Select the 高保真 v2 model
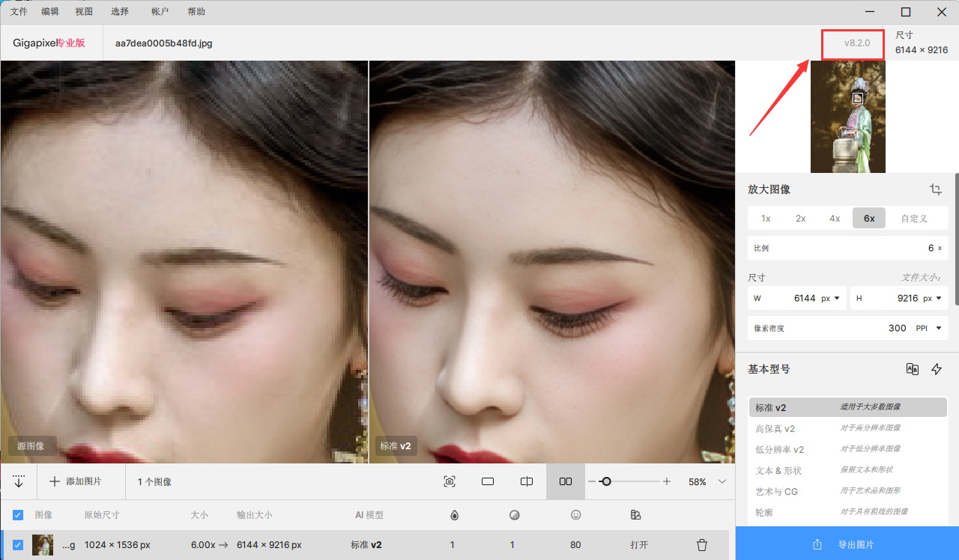The image size is (959, 560). click(848, 428)
